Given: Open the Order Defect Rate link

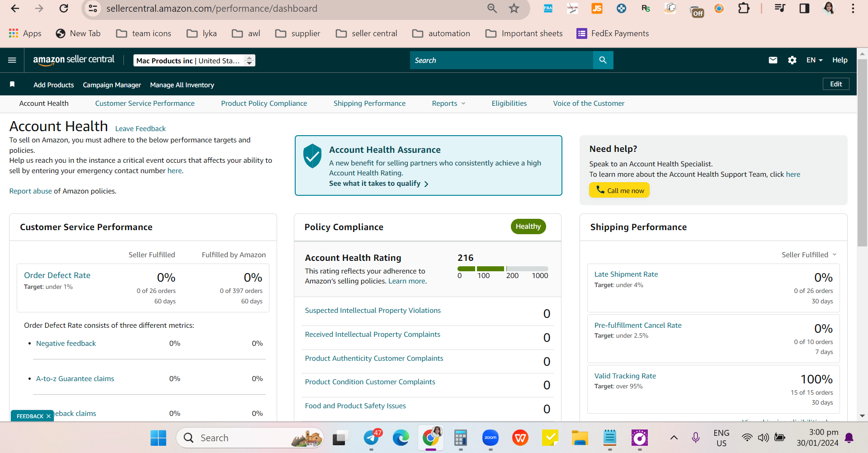Looking at the screenshot, I should coord(57,275).
